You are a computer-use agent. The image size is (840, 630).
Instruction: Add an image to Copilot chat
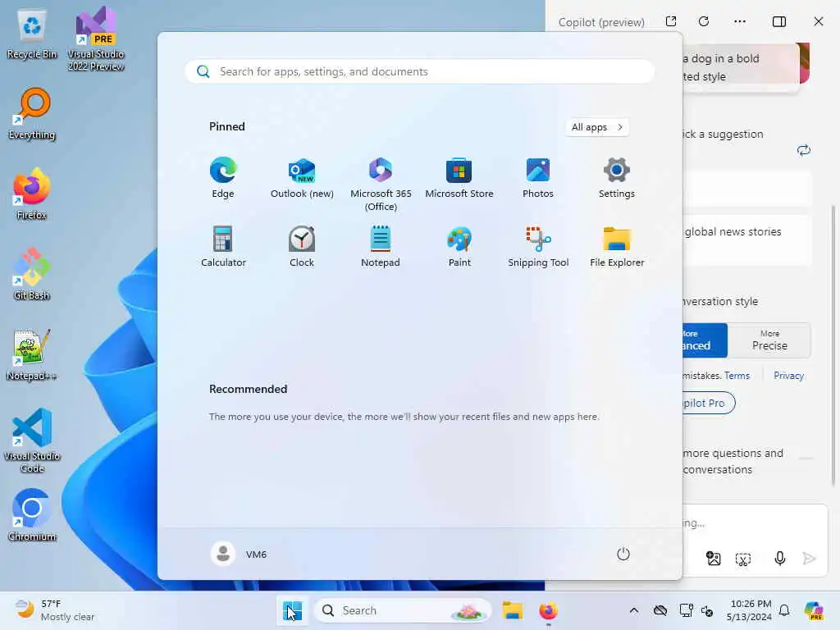click(714, 559)
